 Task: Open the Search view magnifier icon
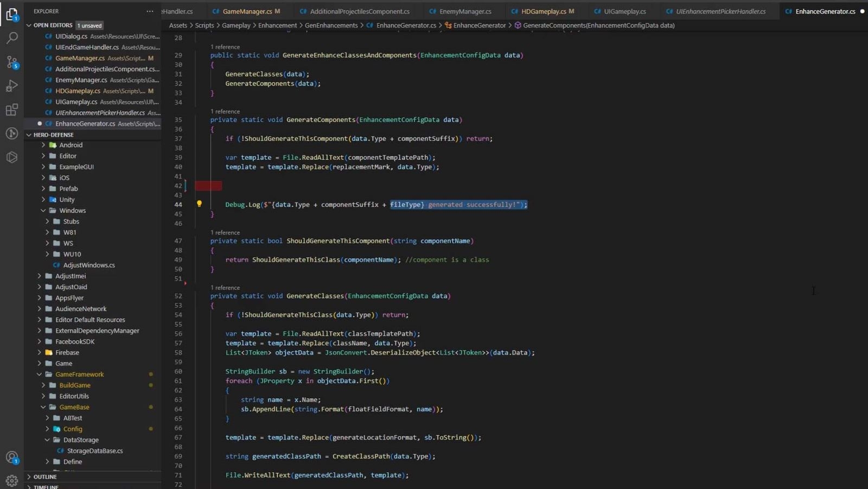point(12,38)
